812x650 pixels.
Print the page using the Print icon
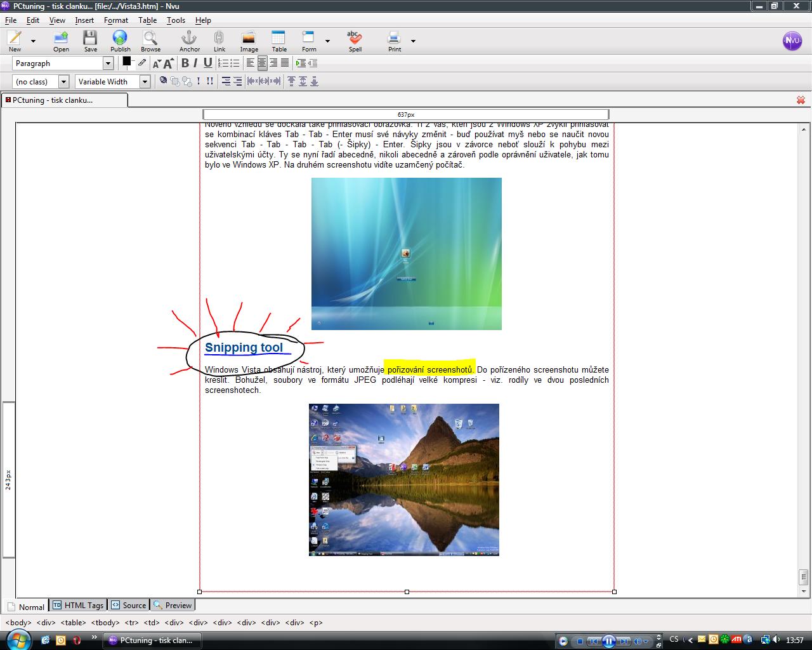[395, 41]
